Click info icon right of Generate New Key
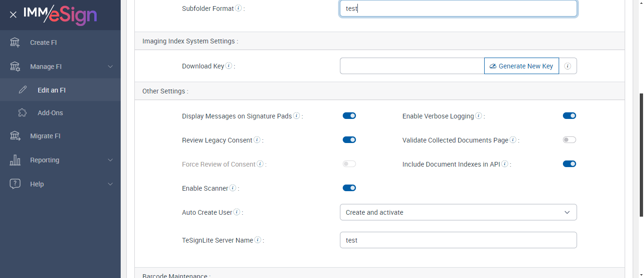 (x=568, y=66)
